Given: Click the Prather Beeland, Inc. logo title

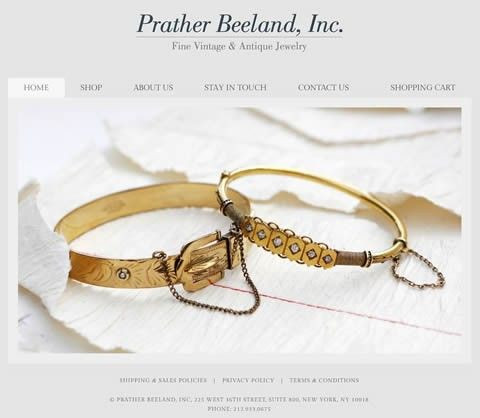Looking at the screenshot, I should tap(240, 24).
